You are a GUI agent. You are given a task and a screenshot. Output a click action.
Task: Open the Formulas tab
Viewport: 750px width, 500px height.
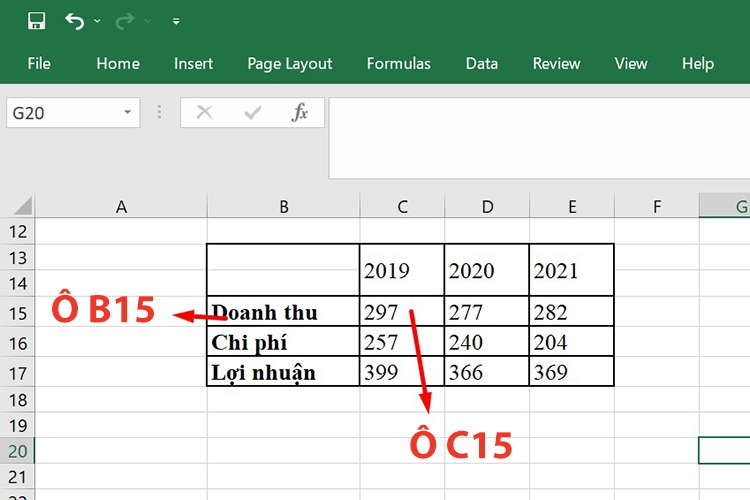tap(398, 64)
